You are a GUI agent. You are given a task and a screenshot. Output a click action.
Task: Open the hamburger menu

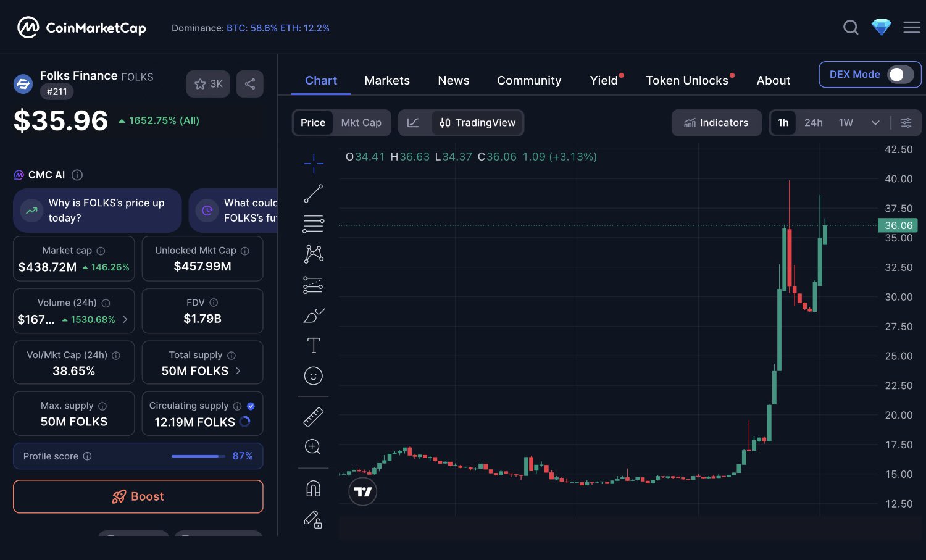(x=912, y=28)
